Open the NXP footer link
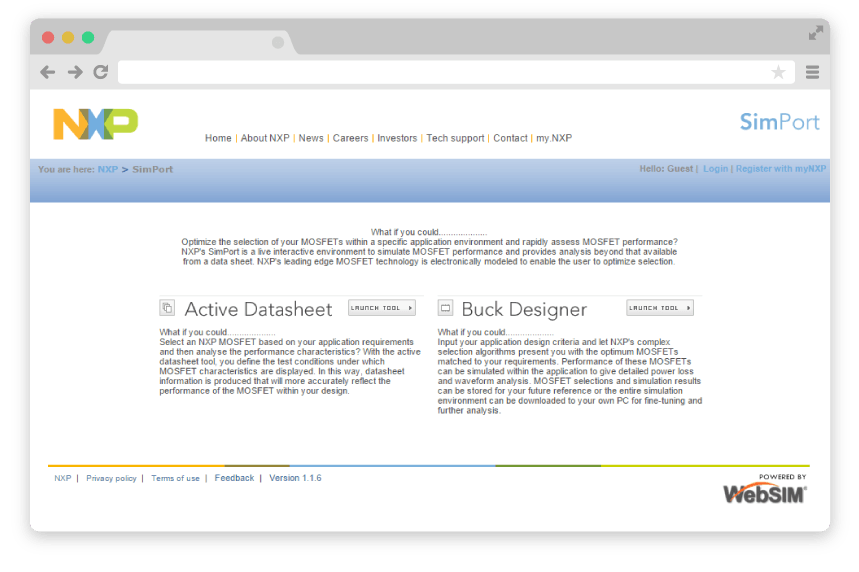The height and width of the screenshot is (572, 859). point(62,478)
